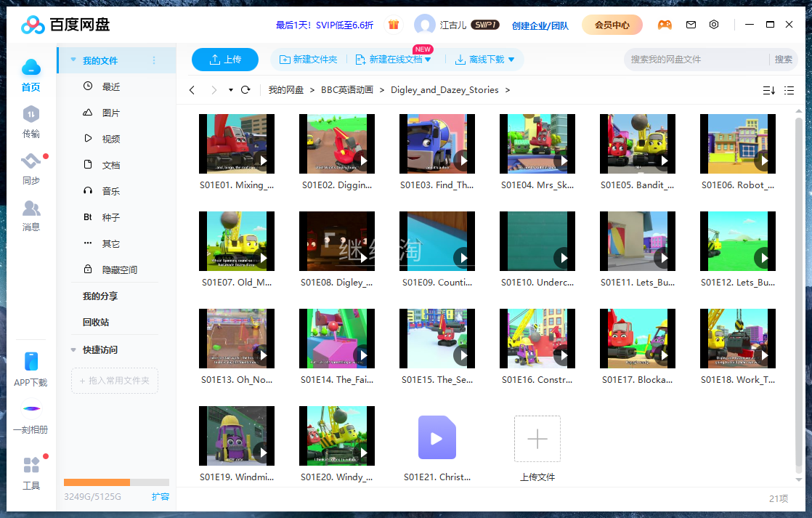Select the S01E12. Lets_Bu video thumbnail
The image size is (812, 518).
point(737,241)
